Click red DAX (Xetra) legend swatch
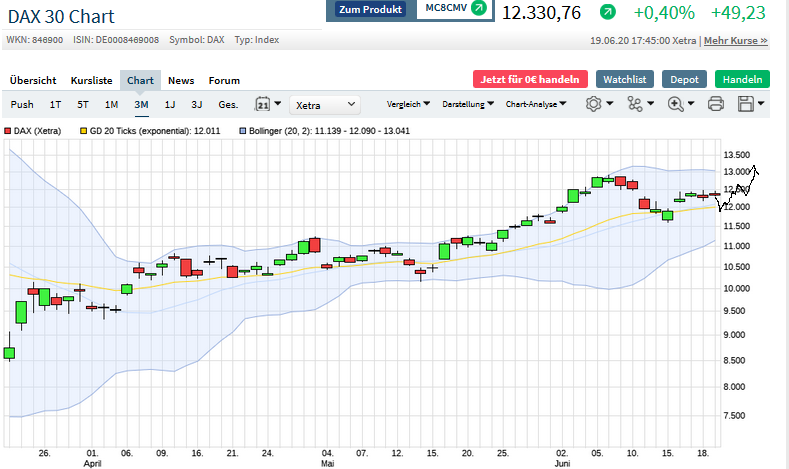Image resolution: width=789 pixels, height=469 pixels. pos(8,131)
